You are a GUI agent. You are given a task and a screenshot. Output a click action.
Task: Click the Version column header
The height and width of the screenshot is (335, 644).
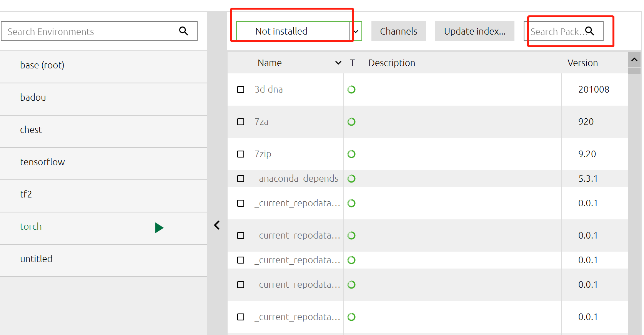[x=583, y=63]
